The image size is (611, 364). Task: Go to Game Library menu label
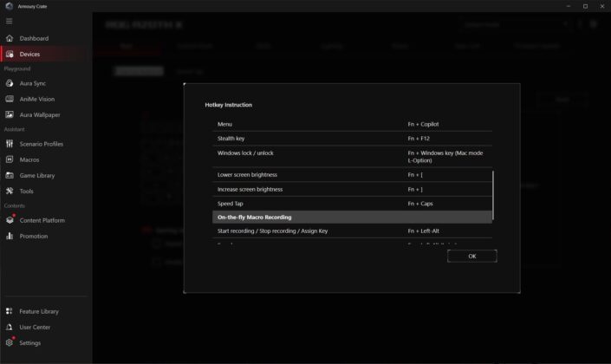[37, 176]
